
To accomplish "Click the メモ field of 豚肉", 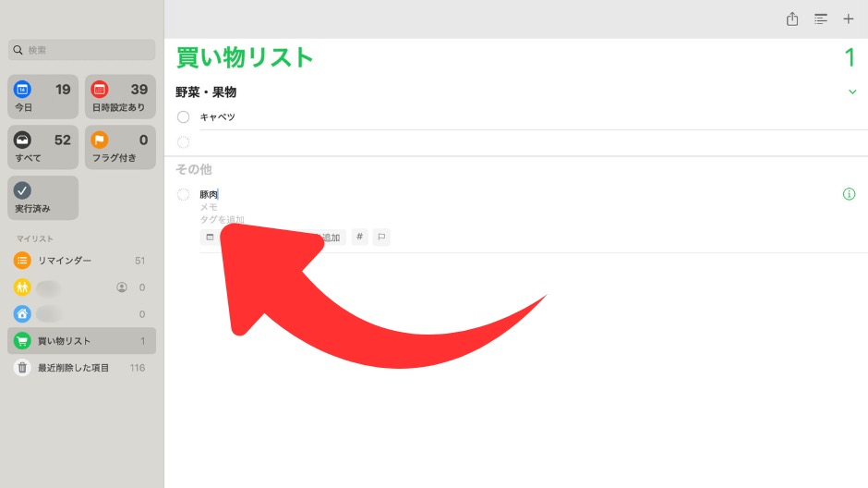I will (209, 207).
